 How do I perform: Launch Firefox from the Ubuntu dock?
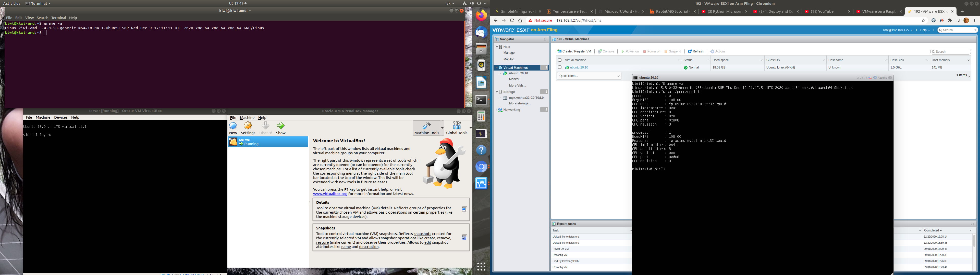481,16
